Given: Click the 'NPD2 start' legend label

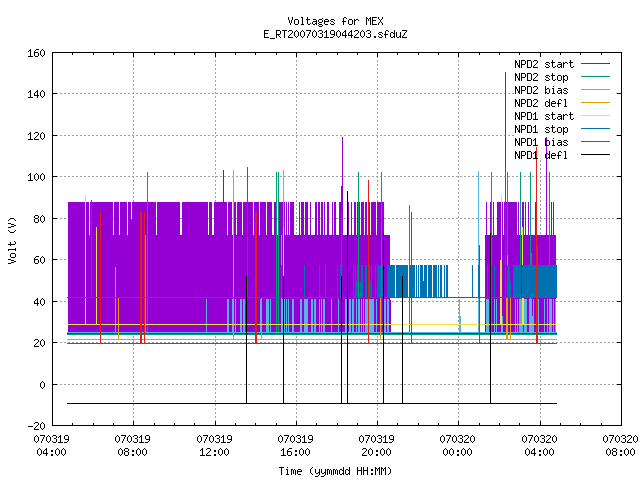Looking at the screenshot, I should pyautogui.click(x=544, y=64).
